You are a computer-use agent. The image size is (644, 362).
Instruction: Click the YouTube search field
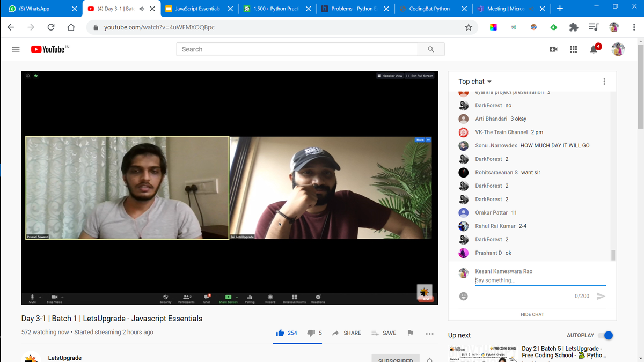(297, 49)
